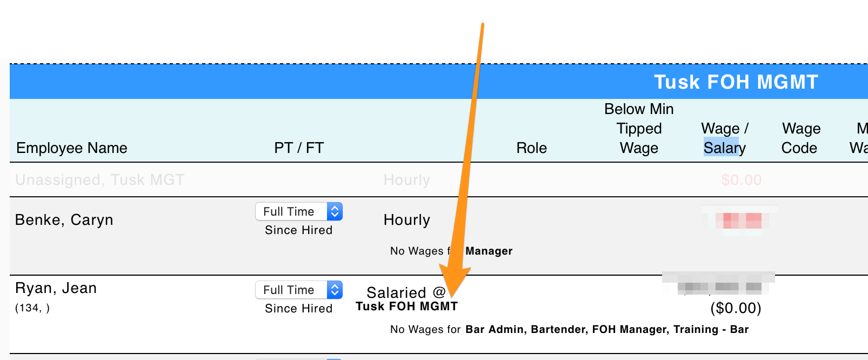Click the PT / FT column header
This screenshot has height=360, width=868.
[x=299, y=148]
